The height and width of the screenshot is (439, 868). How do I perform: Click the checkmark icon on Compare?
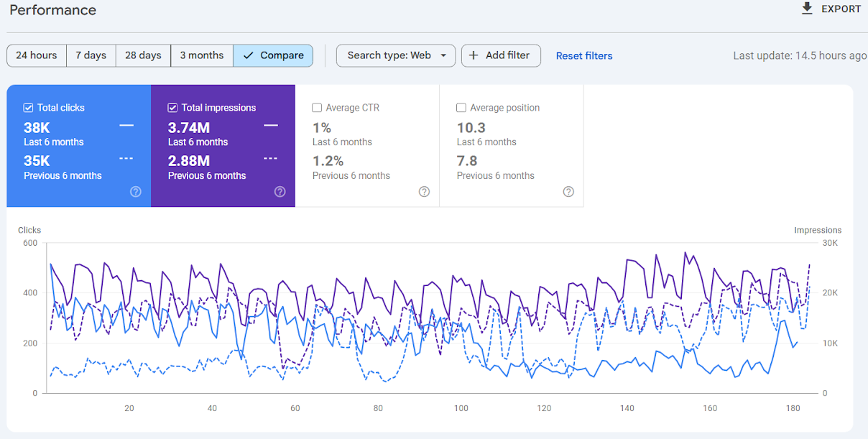coord(249,55)
